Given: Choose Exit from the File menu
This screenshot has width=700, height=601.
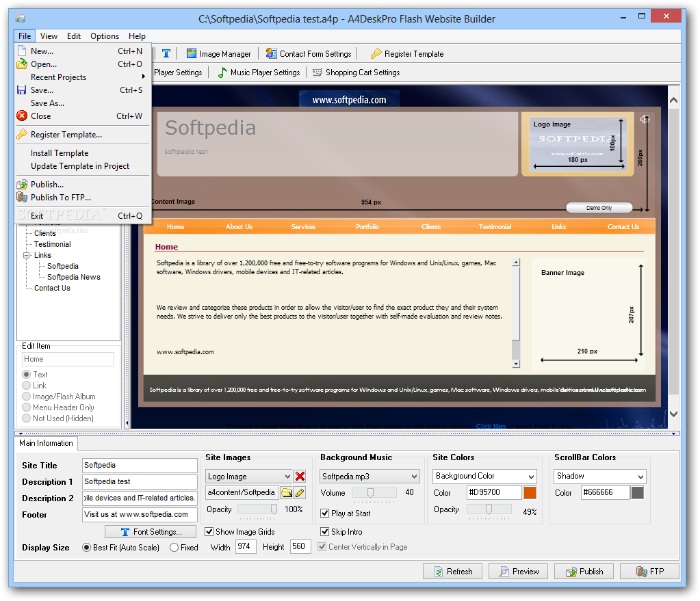Looking at the screenshot, I should [x=83, y=216].
